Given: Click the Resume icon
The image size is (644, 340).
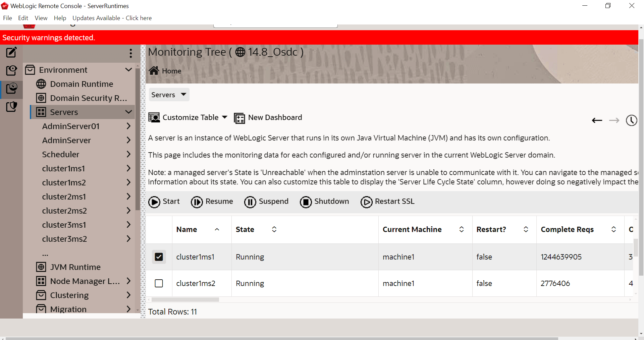Looking at the screenshot, I should click(x=197, y=202).
